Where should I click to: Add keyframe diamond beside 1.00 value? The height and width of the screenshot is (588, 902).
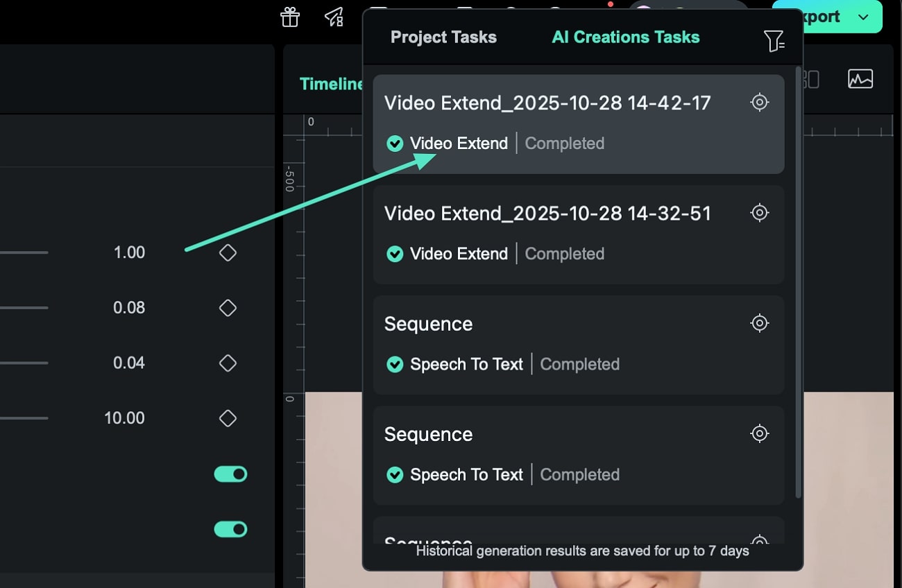pos(228,253)
